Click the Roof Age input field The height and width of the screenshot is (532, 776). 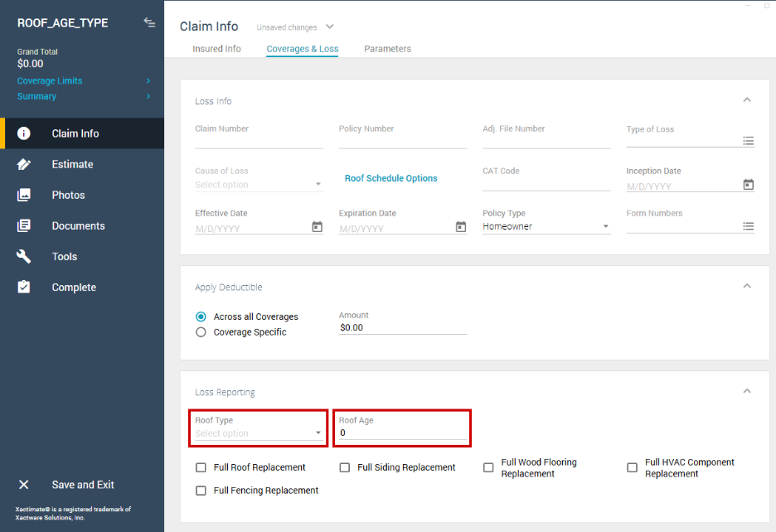coord(402,433)
